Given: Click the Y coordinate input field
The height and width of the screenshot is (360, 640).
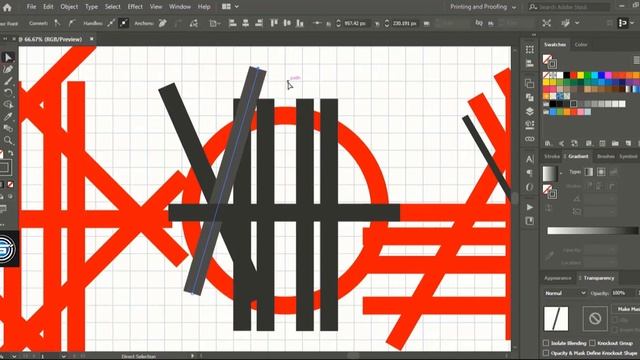Looking at the screenshot, I should pyautogui.click(x=405, y=23).
